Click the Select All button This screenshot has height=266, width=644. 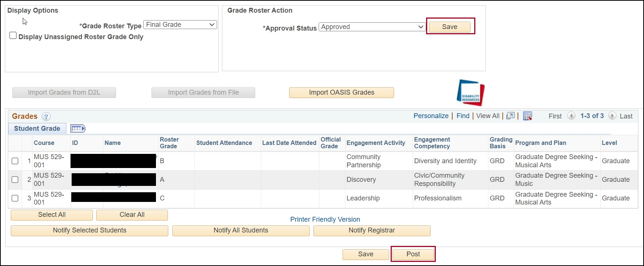(x=52, y=215)
